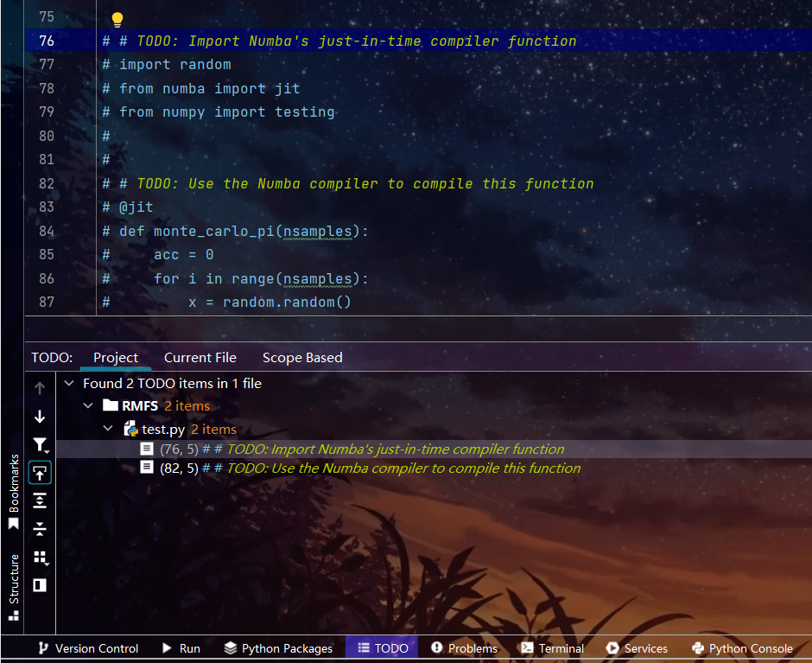812x663 pixels.
Task: Open the Version Control tool window
Action: pyautogui.click(x=87, y=648)
